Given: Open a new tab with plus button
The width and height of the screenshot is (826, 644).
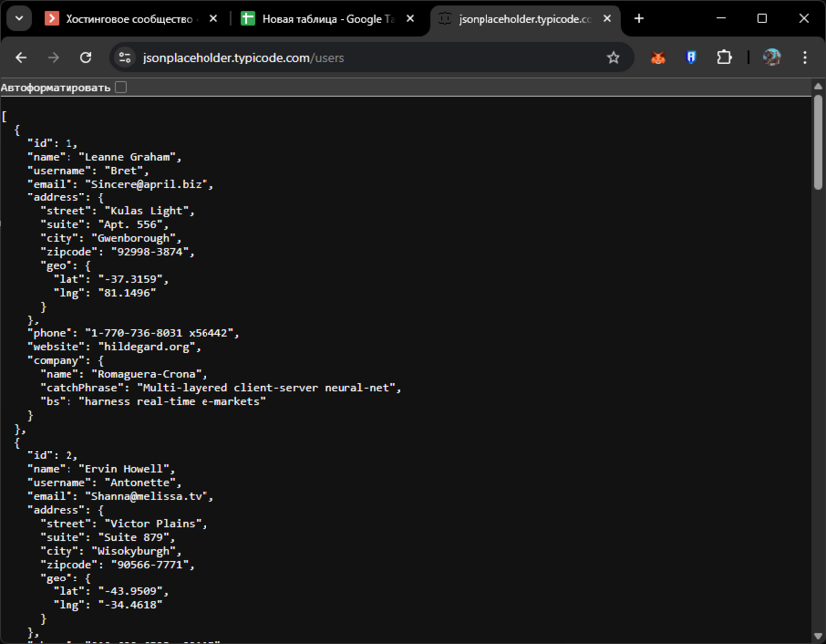Looking at the screenshot, I should 639,19.
